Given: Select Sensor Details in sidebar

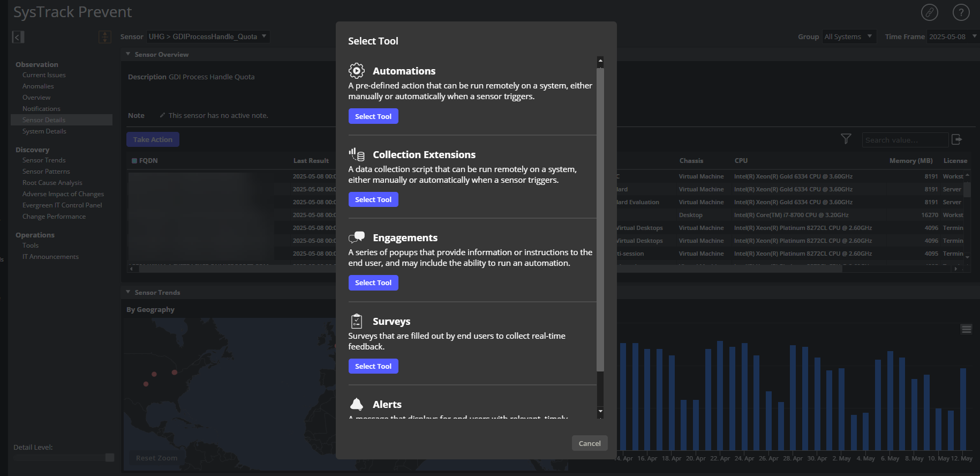Looking at the screenshot, I should (62, 120).
